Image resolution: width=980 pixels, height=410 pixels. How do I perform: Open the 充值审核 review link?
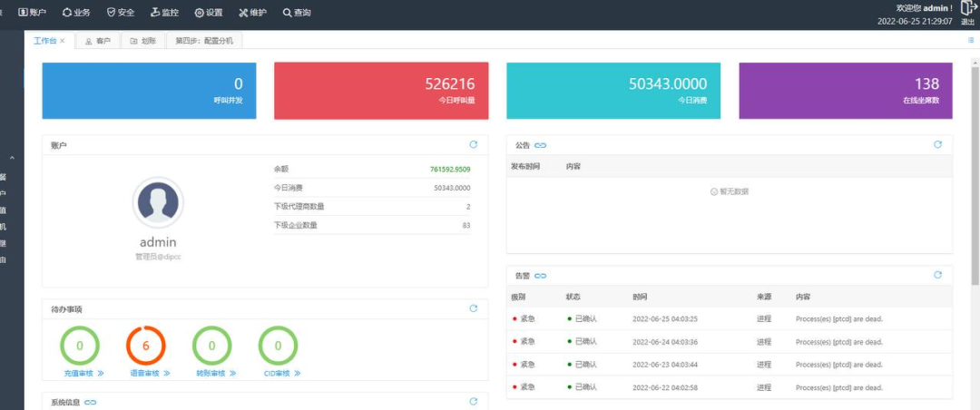pyautogui.click(x=84, y=373)
